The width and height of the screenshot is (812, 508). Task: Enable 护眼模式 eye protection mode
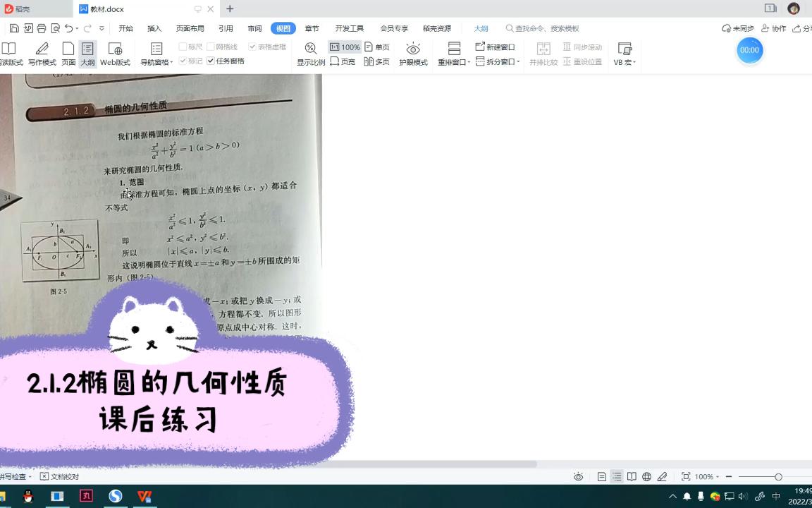click(x=413, y=49)
